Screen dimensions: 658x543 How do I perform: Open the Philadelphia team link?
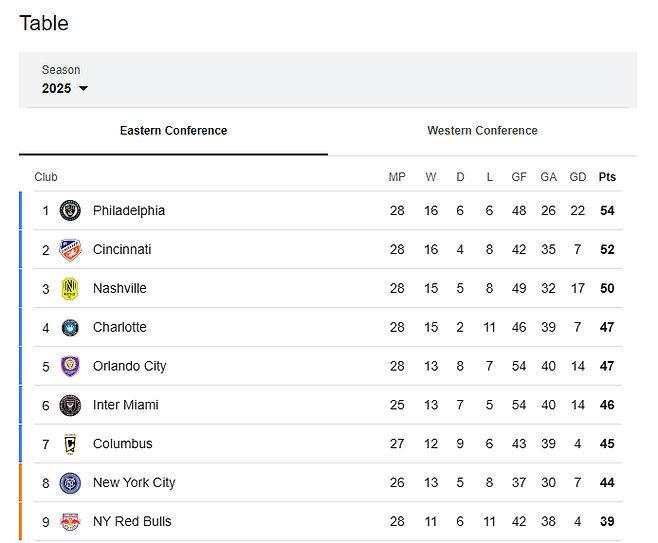click(129, 211)
